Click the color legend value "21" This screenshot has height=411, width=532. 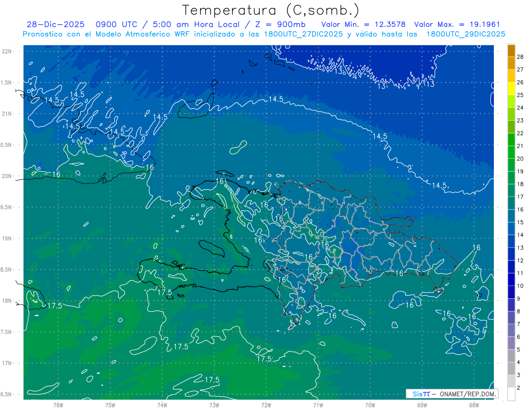[520, 146]
